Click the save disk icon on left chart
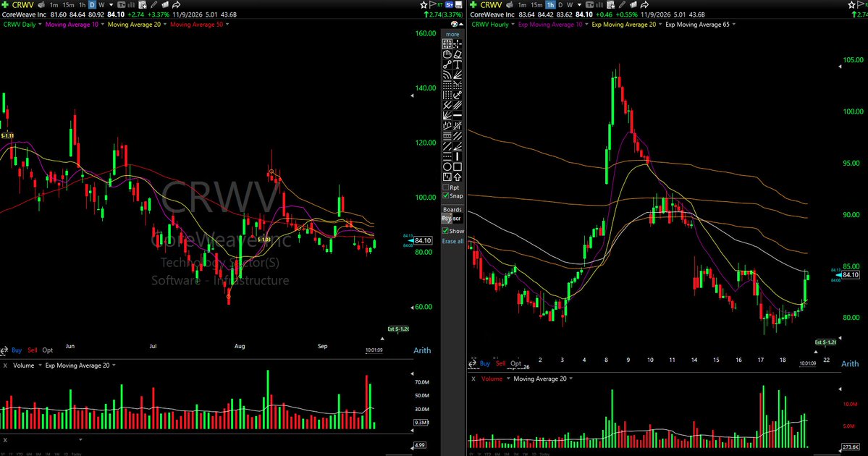Viewport: 868px width, 456px height. [x=458, y=5]
